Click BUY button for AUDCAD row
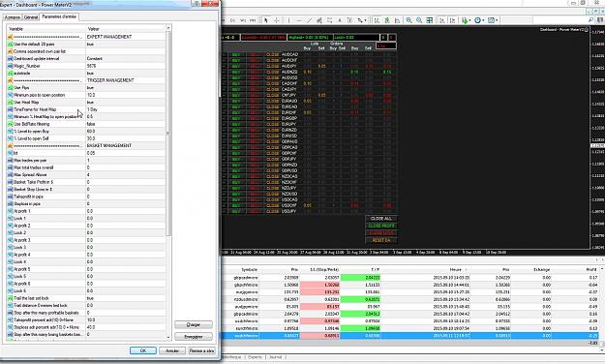The height and width of the screenshot is (364, 605). point(236,55)
